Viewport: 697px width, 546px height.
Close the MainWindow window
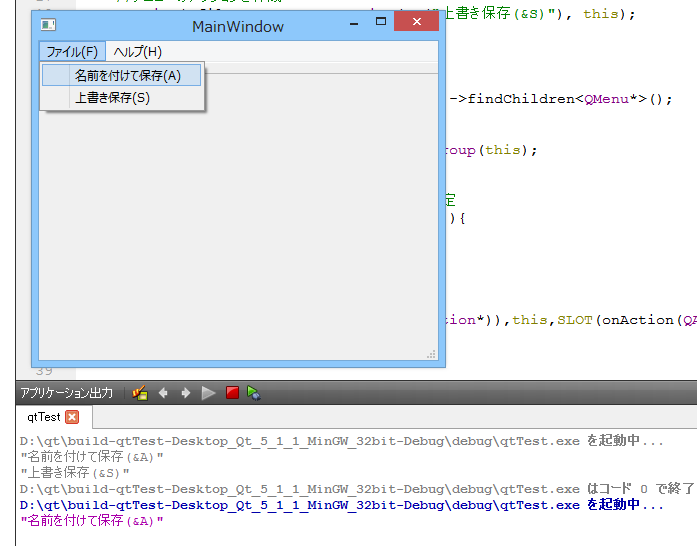417,21
